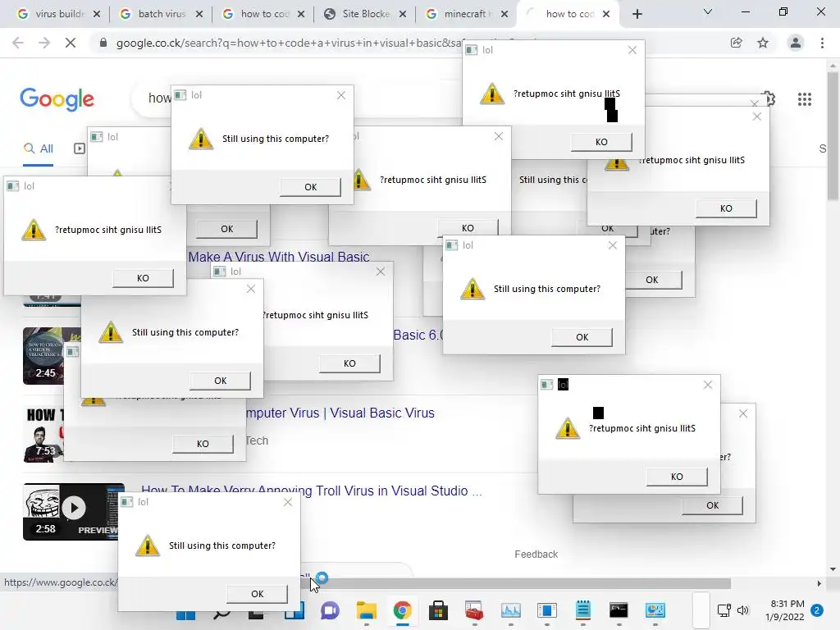
Task: Click the share page icon in address bar
Action: click(737, 43)
